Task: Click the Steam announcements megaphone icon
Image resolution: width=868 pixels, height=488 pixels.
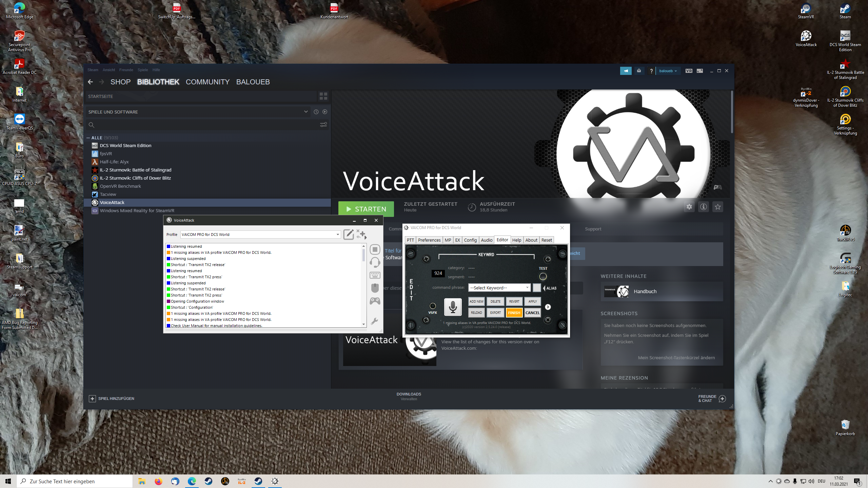Action: click(626, 71)
